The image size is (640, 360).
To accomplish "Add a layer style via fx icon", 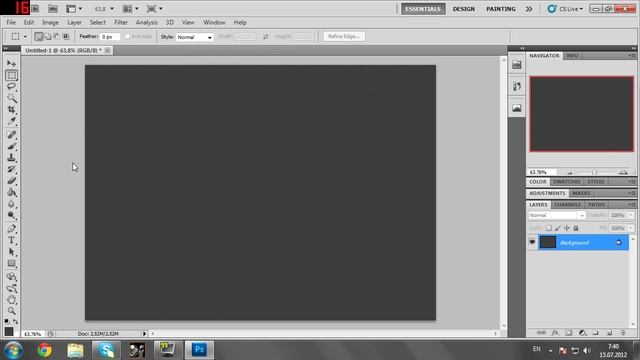I will coord(555,333).
